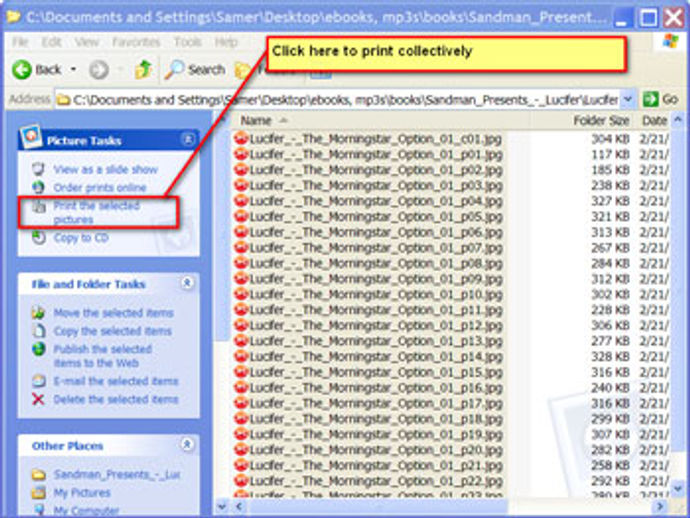Screen dimensions: 690x518
Task: Click Move the selected items
Action: [114, 313]
